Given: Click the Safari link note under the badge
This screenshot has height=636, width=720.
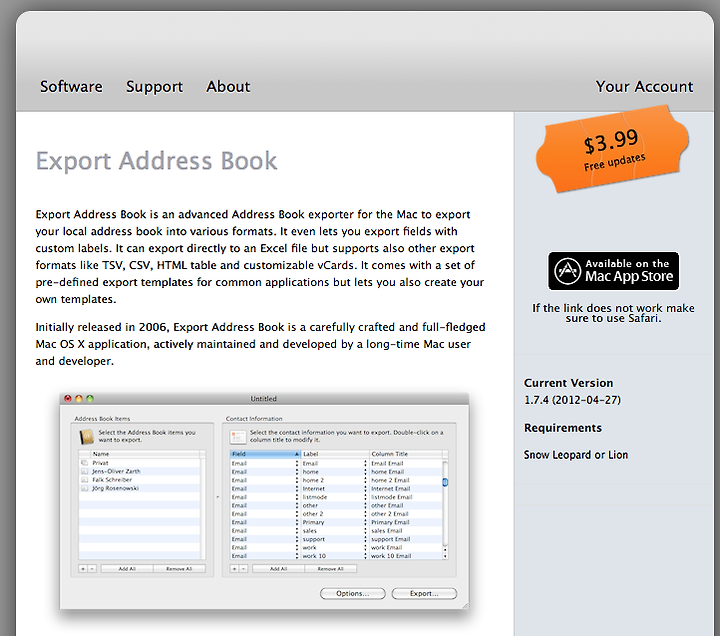Looking at the screenshot, I should coord(613,313).
